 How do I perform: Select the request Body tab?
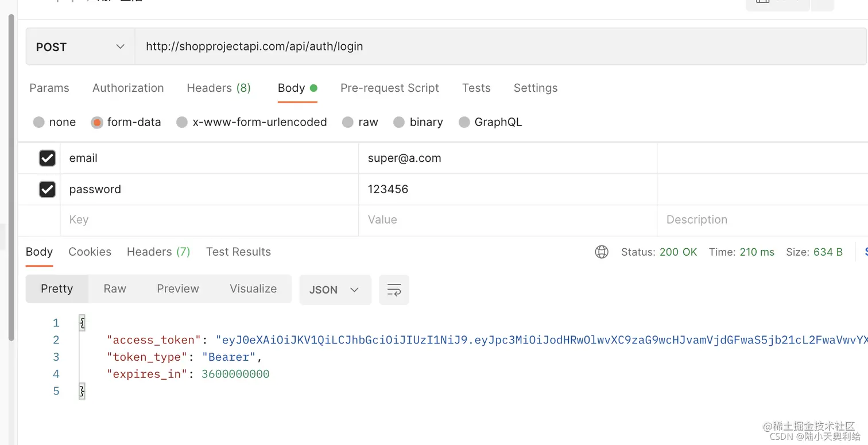[297, 88]
